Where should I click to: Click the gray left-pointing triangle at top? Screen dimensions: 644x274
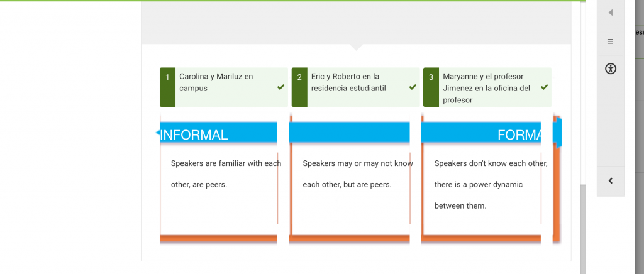tap(610, 13)
